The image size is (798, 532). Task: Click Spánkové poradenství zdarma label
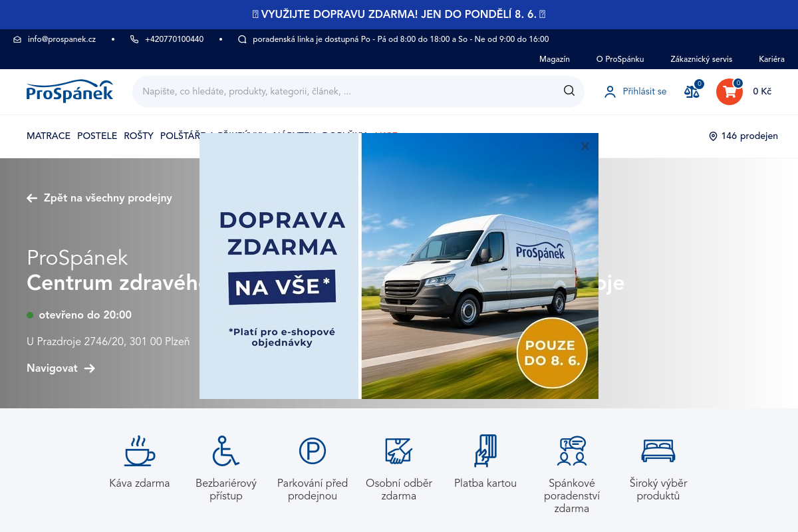click(572, 496)
